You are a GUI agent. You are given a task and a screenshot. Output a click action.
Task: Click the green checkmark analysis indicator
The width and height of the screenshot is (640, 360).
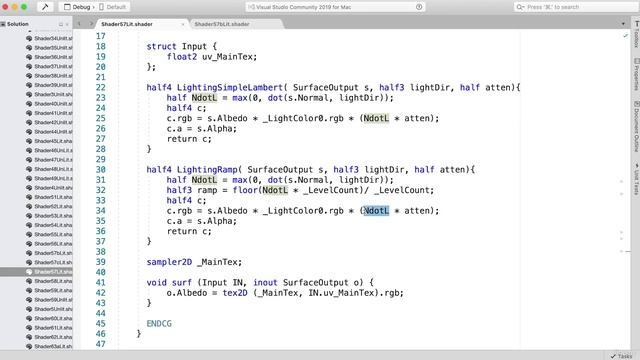pyautogui.click(x=625, y=36)
